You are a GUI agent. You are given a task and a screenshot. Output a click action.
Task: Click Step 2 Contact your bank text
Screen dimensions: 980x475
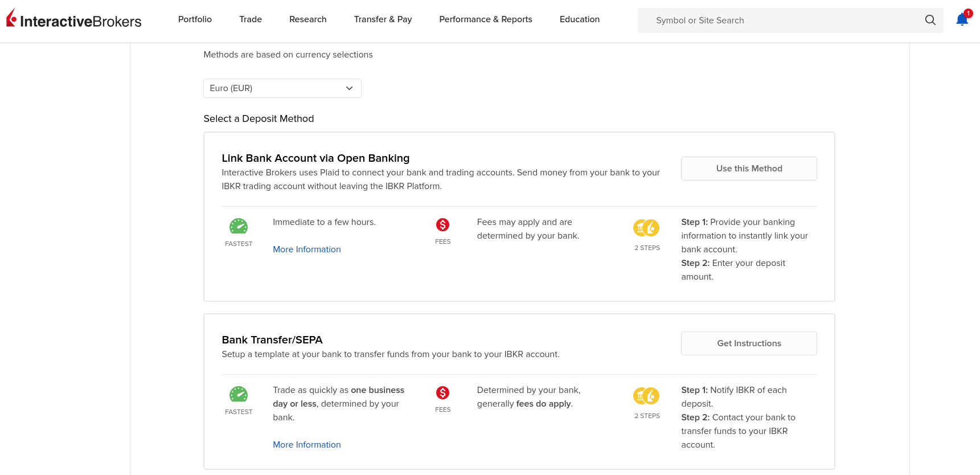click(738, 431)
